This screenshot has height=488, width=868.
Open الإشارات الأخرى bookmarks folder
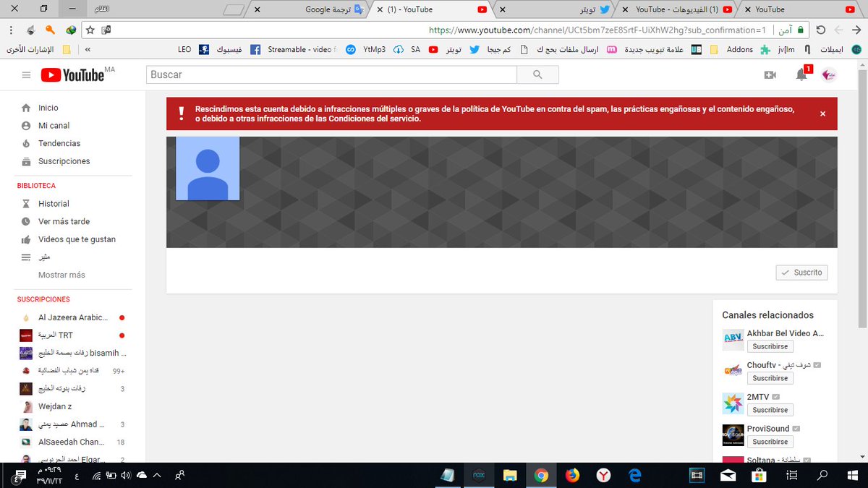tap(38, 50)
